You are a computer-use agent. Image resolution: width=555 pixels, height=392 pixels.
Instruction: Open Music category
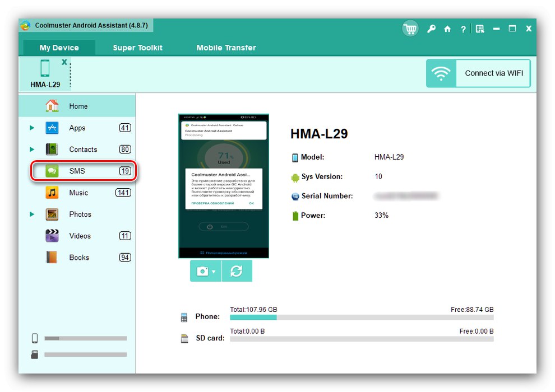[78, 193]
